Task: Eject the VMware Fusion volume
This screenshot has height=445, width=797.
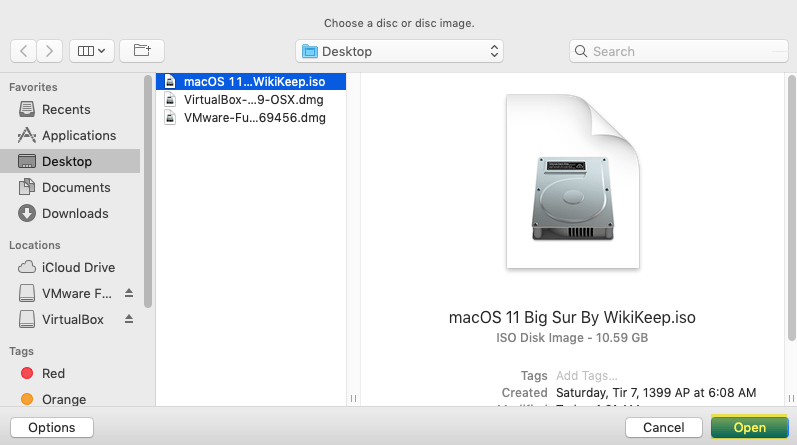Action: click(129, 293)
